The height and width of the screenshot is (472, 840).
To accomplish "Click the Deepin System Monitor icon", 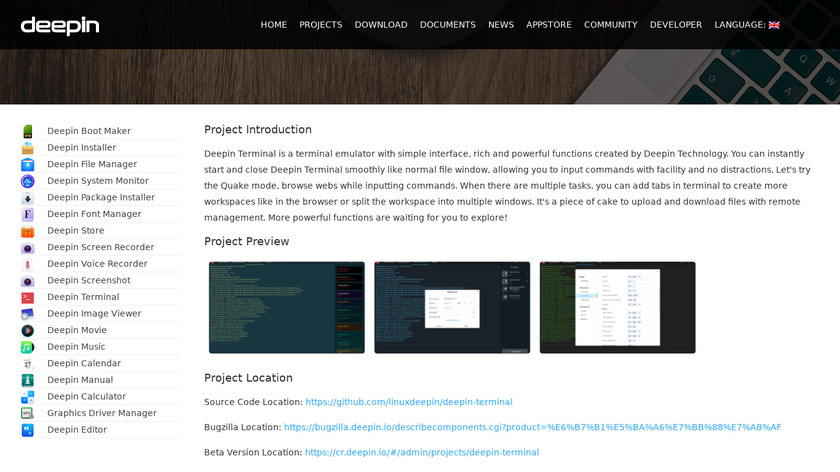I will click(x=28, y=181).
